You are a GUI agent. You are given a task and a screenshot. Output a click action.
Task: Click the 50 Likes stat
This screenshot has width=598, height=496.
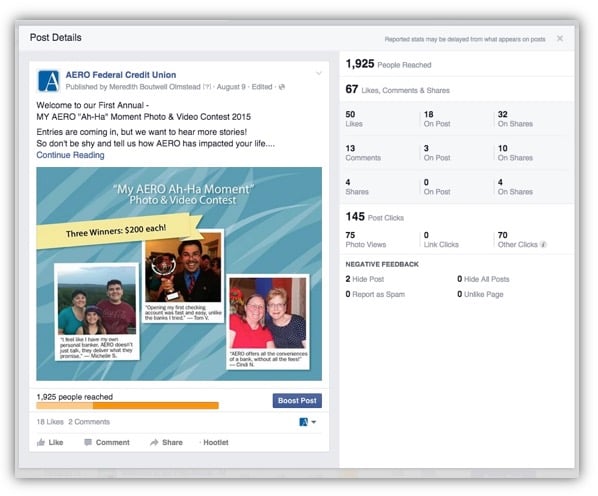pyautogui.click(x=354, y=119)
